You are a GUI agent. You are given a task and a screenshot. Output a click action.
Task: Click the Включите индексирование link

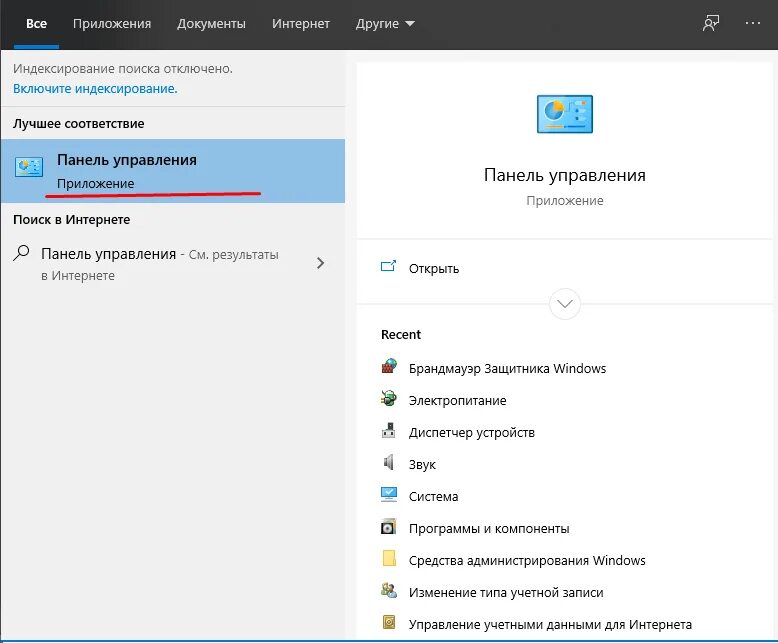pos(95,88)
